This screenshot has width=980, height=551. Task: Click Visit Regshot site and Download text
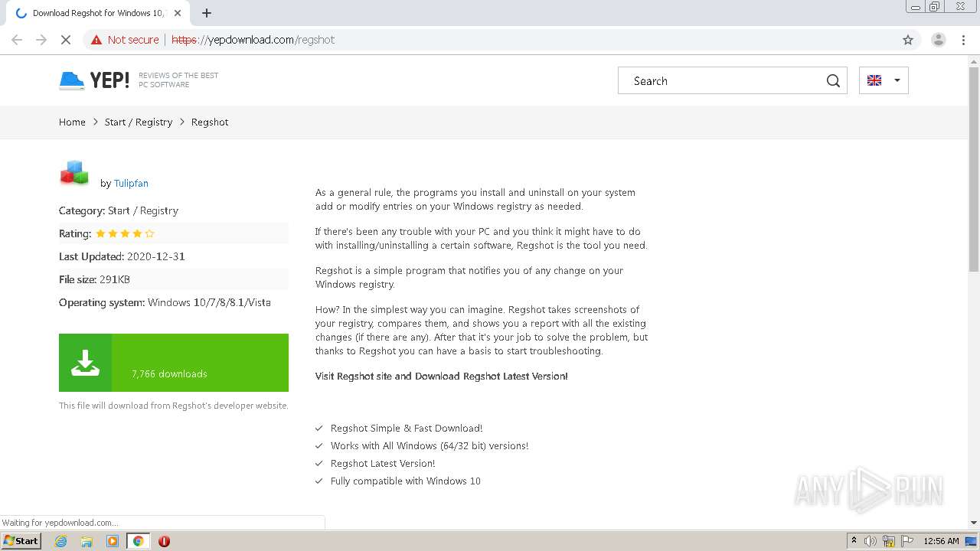pyautogui.click(x=442, y=377)
